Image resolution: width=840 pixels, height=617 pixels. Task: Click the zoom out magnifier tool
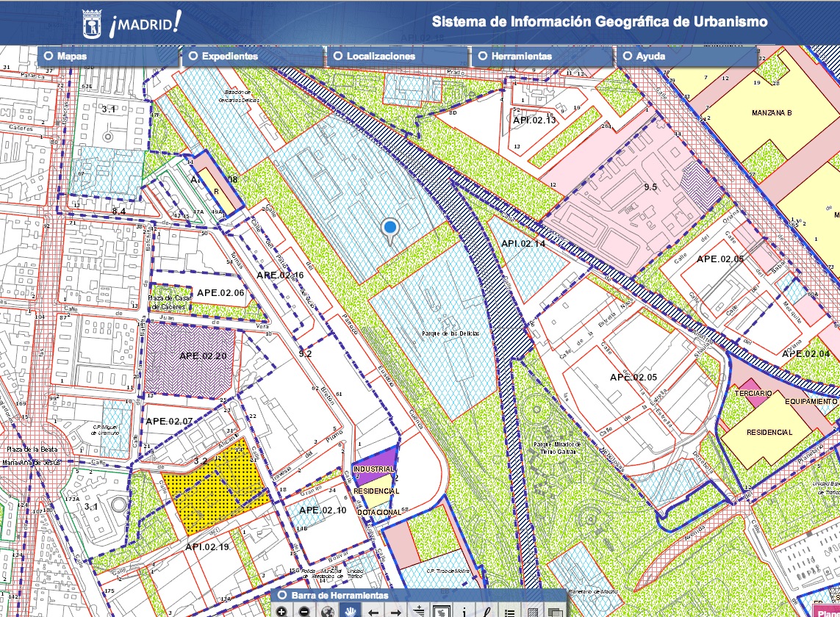304,612
